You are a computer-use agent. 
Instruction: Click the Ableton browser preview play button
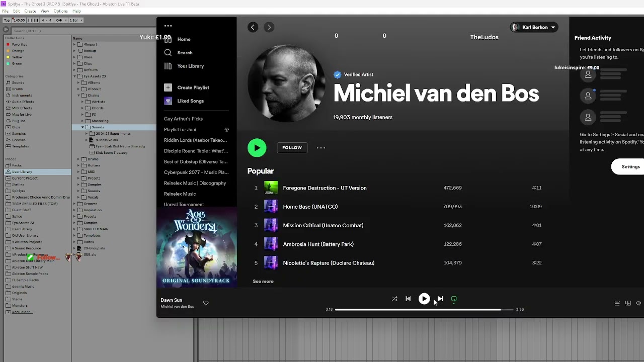tap(6, 30)
